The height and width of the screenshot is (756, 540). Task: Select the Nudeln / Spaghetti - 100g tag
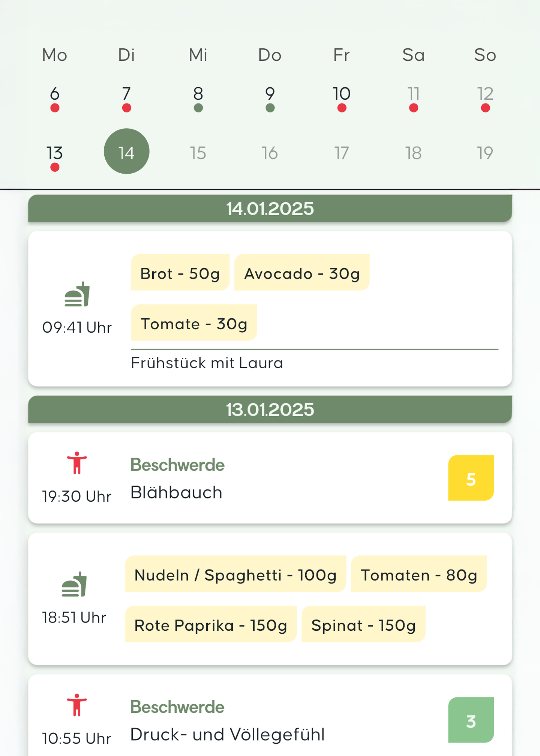point(235,574)
